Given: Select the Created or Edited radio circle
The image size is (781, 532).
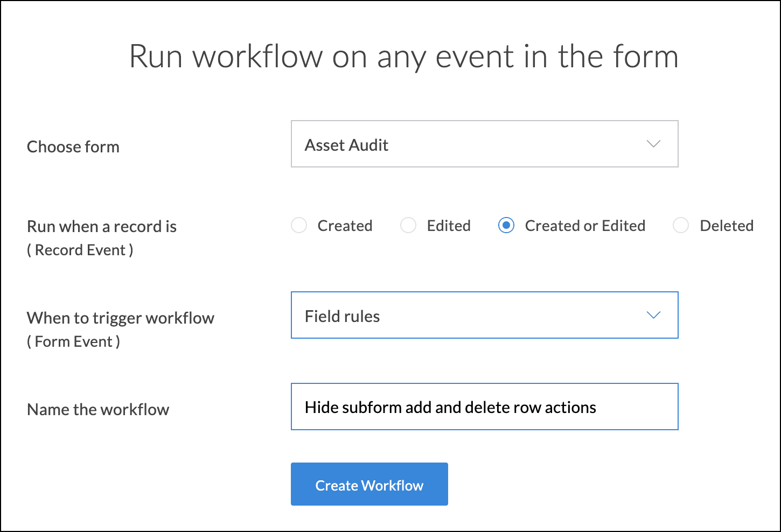Looking at the screenshot, I should coord(506,226).
